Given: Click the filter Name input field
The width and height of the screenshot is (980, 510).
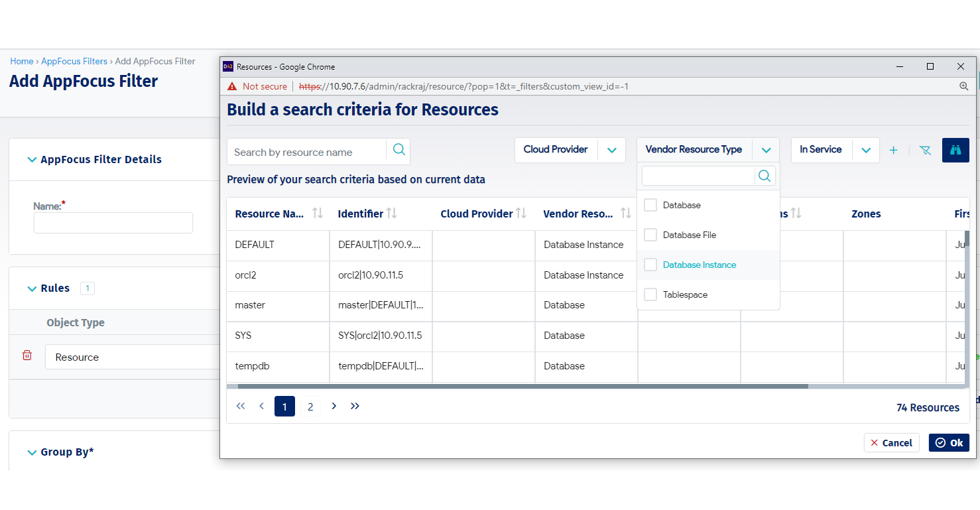Looking at the screenshot, I should (x=113, y=223).
